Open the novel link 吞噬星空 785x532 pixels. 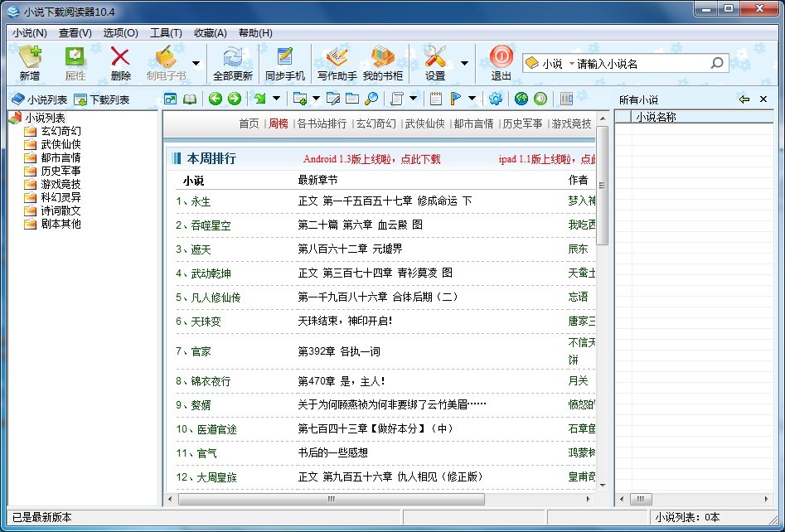coord(211,225)
